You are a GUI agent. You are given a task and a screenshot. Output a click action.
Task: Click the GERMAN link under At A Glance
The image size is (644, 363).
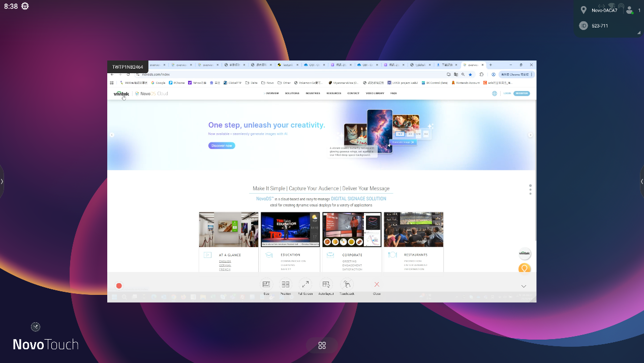[x=225, y=265]
